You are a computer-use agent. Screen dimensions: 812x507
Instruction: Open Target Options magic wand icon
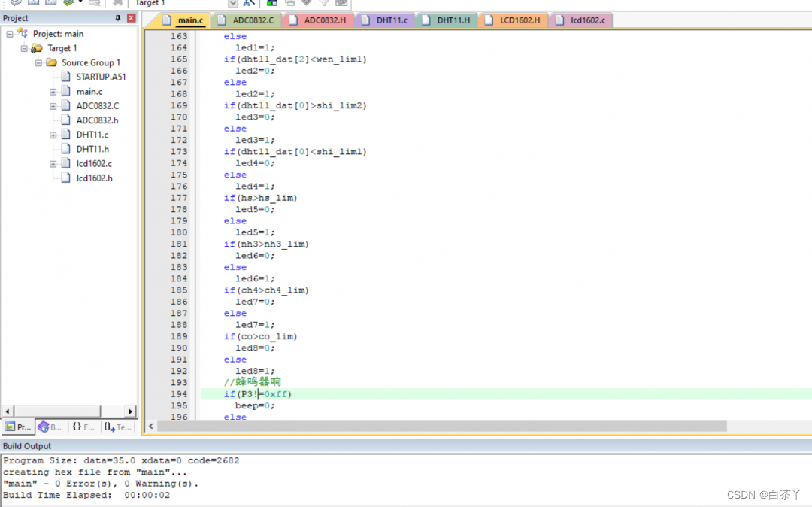(x=249, y=3)
